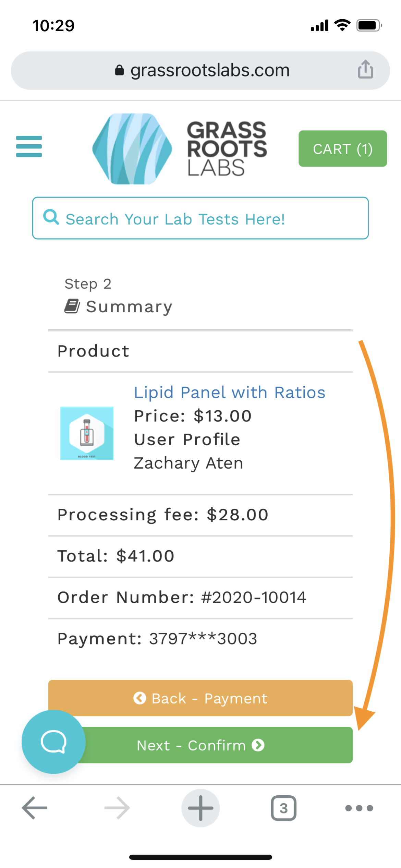
Task: Open a new browser tab
Action: (200, 808)
